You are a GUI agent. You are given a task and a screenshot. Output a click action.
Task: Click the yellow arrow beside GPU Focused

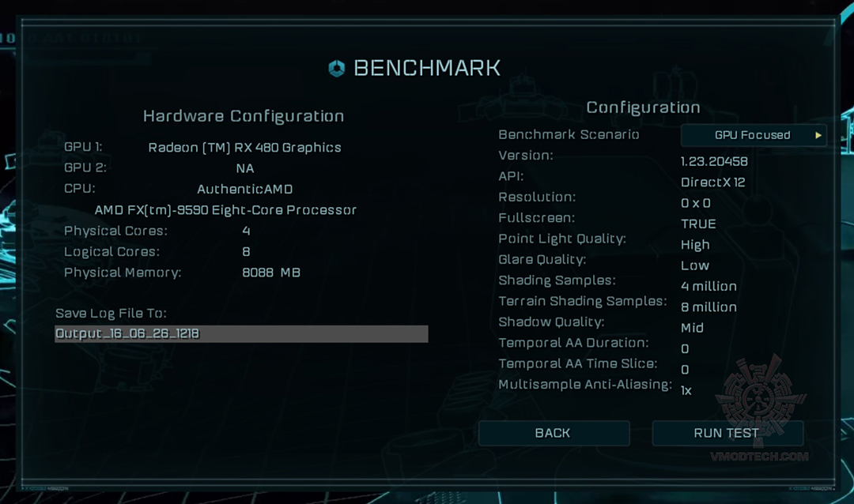[x=818, y=135]
